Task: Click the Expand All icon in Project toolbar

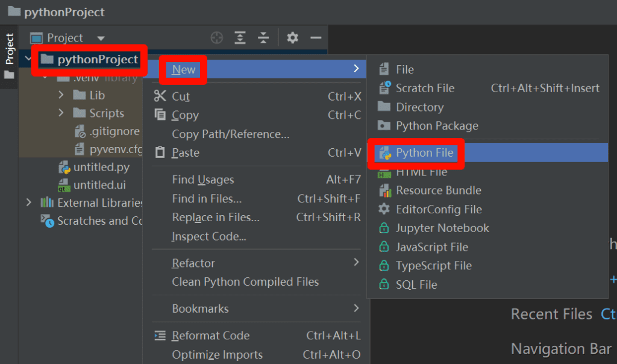Action: click(240, 37)
